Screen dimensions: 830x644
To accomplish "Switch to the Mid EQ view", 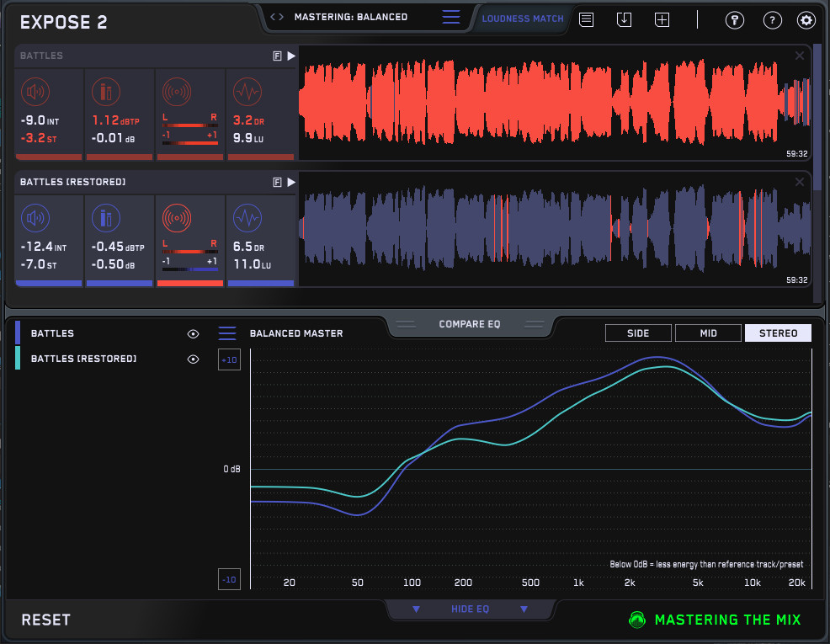I will [708, 333].
